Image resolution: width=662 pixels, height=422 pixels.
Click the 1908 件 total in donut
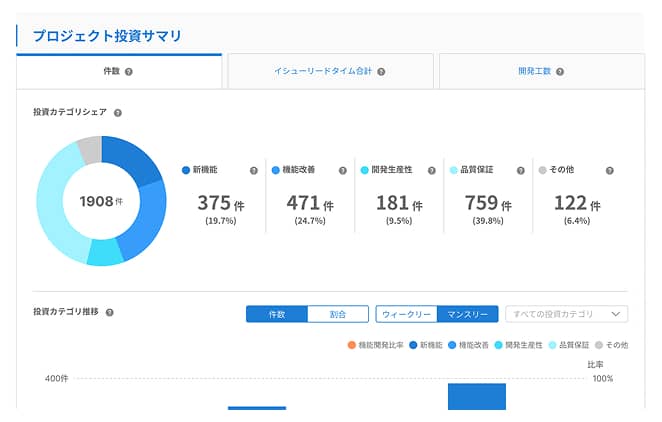pos(101,202)
